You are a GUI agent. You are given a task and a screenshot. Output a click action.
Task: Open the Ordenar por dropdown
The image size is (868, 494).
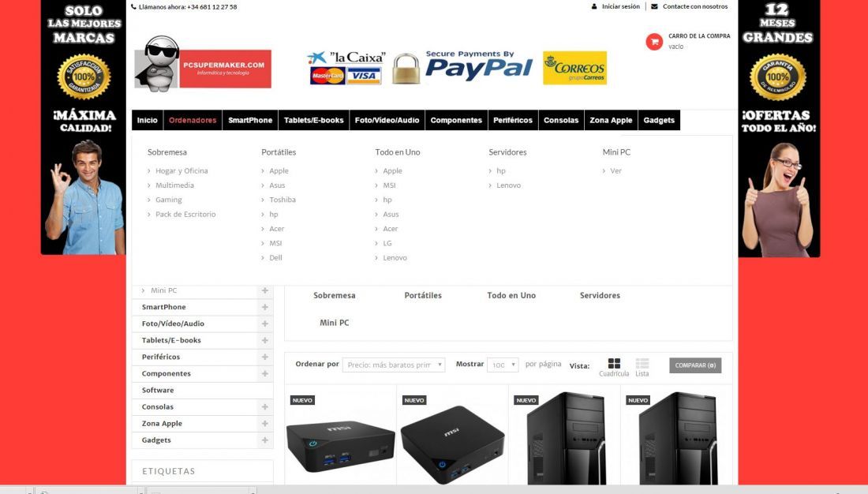coord(394,365)
